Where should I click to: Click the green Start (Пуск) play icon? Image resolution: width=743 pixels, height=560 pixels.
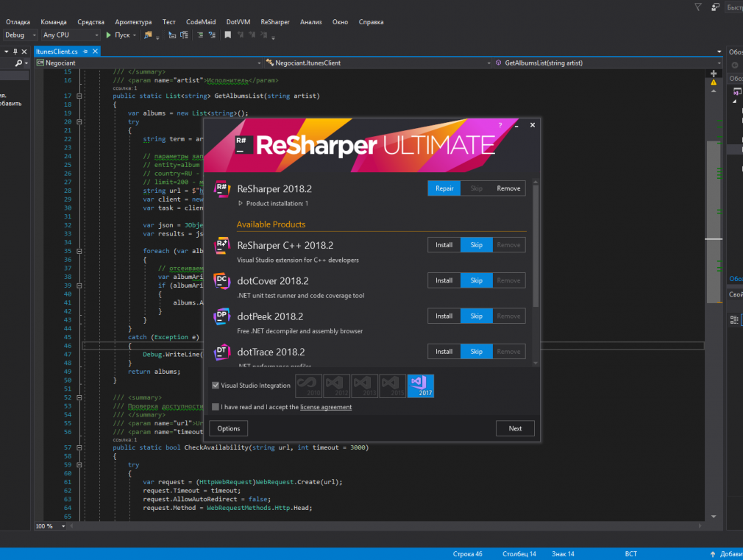coord(109,35)
